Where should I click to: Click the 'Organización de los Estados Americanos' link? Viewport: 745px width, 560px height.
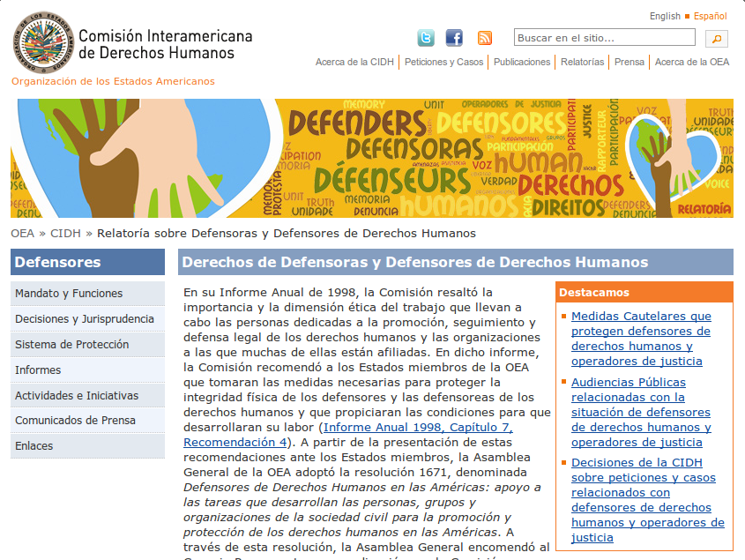tap(113, 81)
